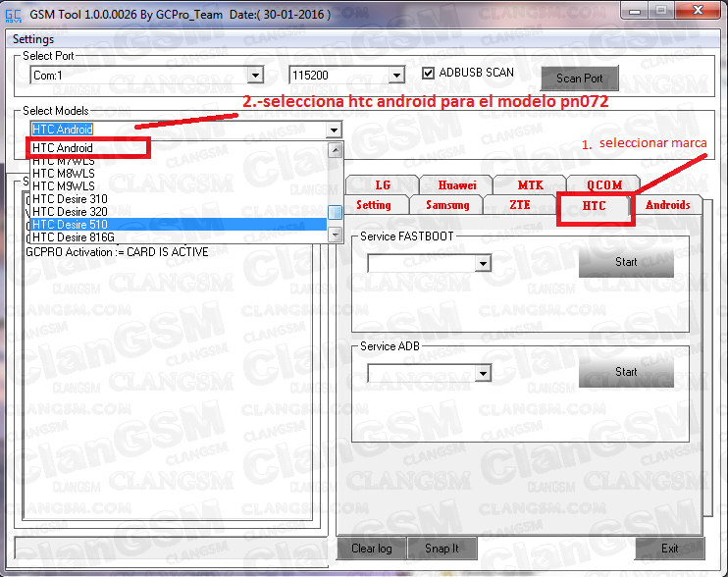Switch to the Setting tab
728x577 pixels.
pyautogui.click(x=374, y=205)
